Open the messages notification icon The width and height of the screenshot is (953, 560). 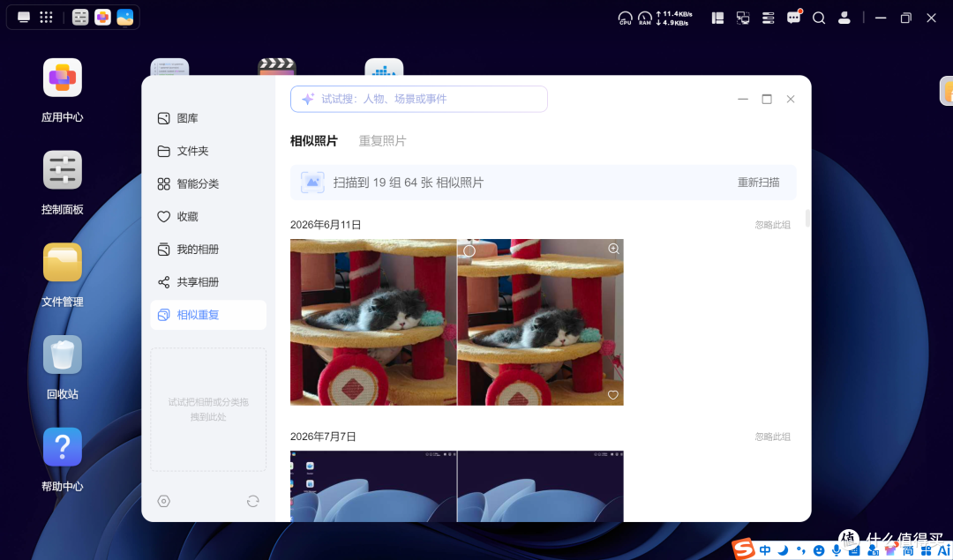pos(794,17)
